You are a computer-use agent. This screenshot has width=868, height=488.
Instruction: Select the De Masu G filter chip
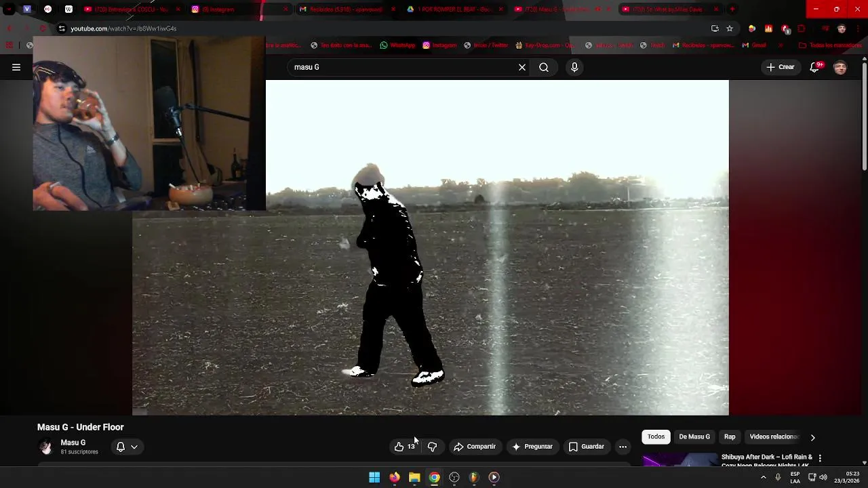click(694, 436)
